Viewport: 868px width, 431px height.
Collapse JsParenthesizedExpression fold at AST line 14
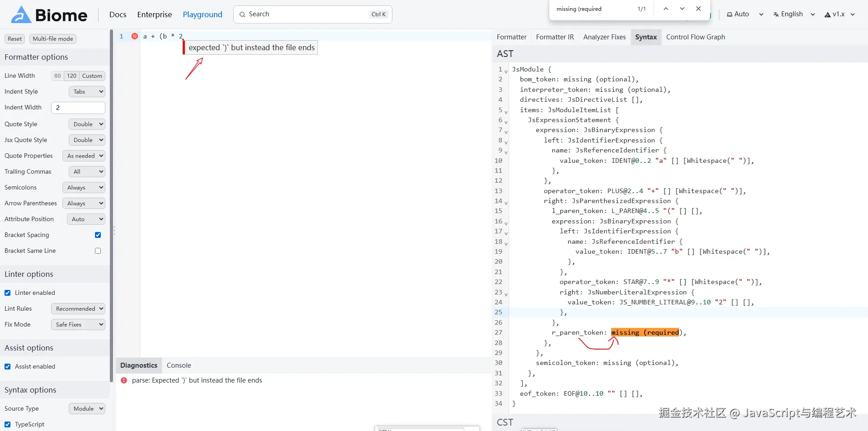(506, 203)
